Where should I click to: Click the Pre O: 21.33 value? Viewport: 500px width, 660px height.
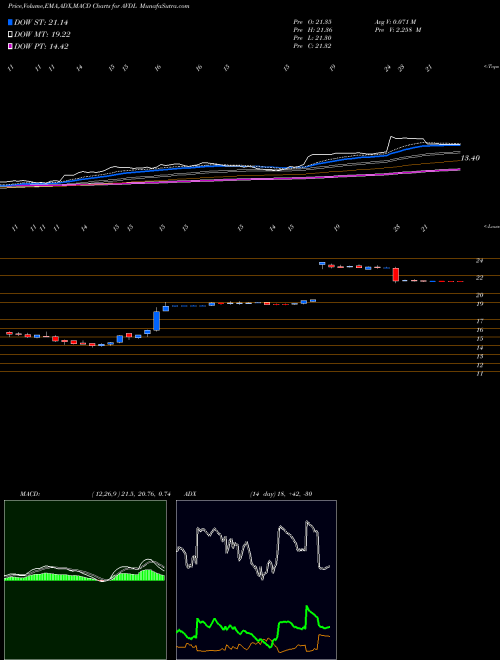click(312, 22)
